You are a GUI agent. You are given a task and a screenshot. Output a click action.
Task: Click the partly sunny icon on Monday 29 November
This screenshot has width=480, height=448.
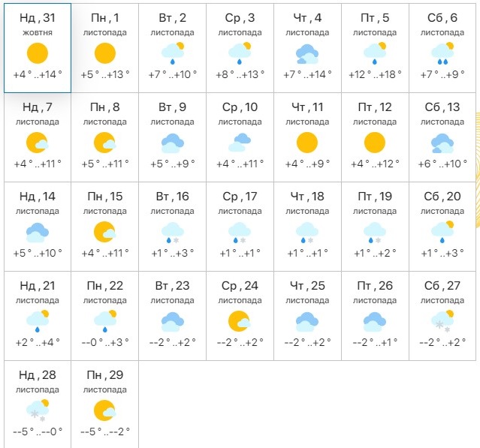tap(104, 410)
